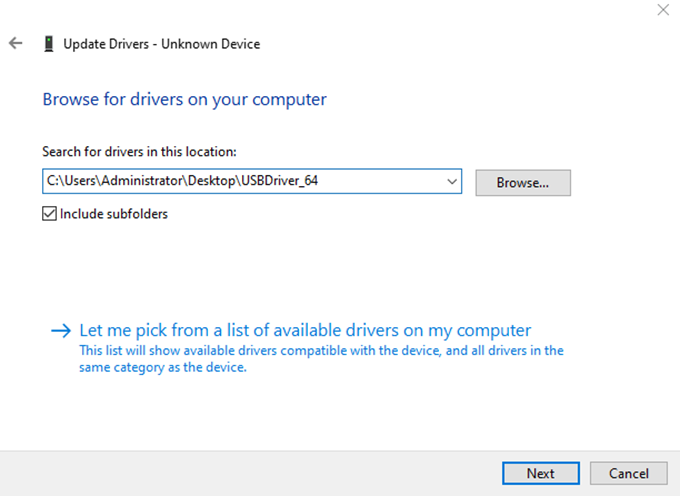
Task: Click the 'Update Drivers - Unknown Device' title
Action: [161, 44]
